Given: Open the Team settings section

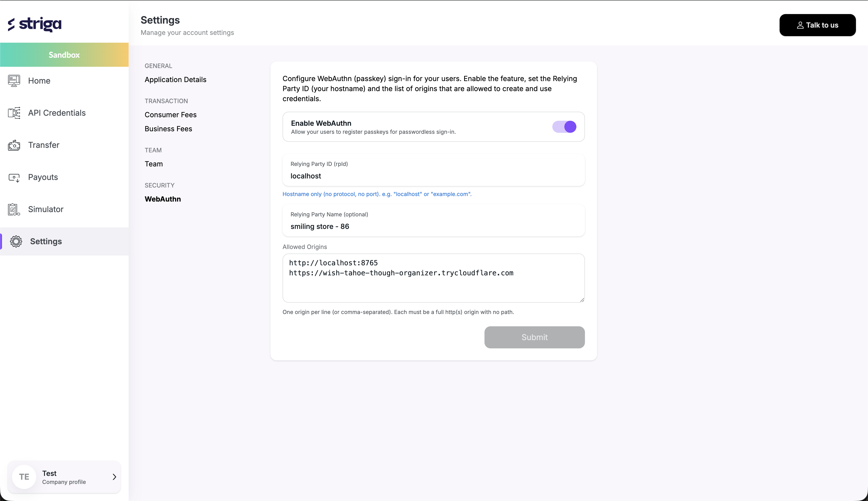Looking at the screenshot, I should pyautogui.click(x=153, y=164).
